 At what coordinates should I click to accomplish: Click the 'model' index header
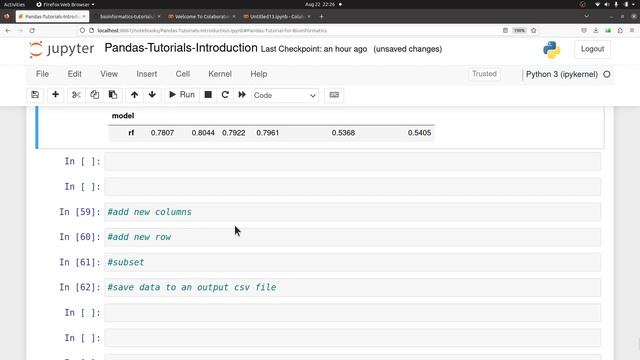123,116
